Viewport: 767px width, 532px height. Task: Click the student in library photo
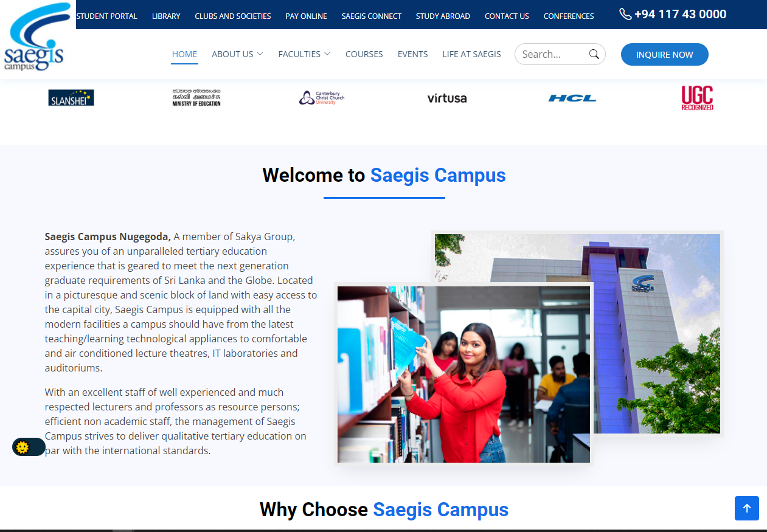463,375
